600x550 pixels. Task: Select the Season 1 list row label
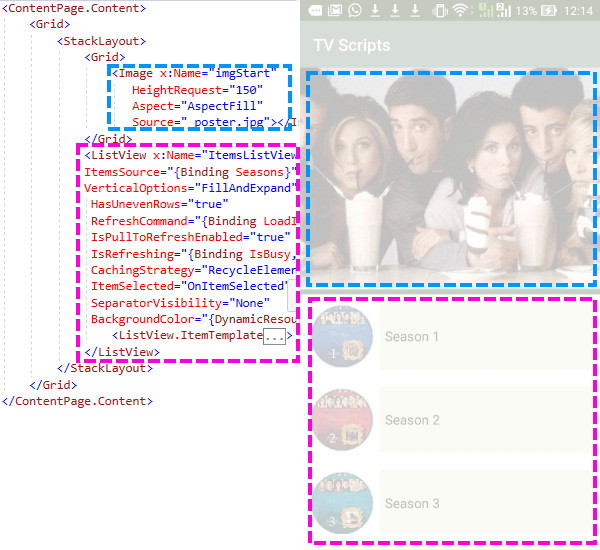click(412, 337)
